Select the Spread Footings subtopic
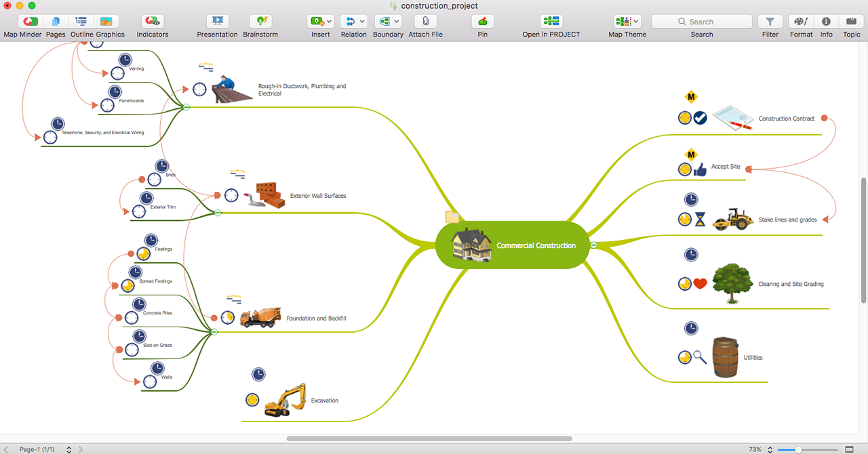This screenshot has width=868, height=454. coord(155,281)
